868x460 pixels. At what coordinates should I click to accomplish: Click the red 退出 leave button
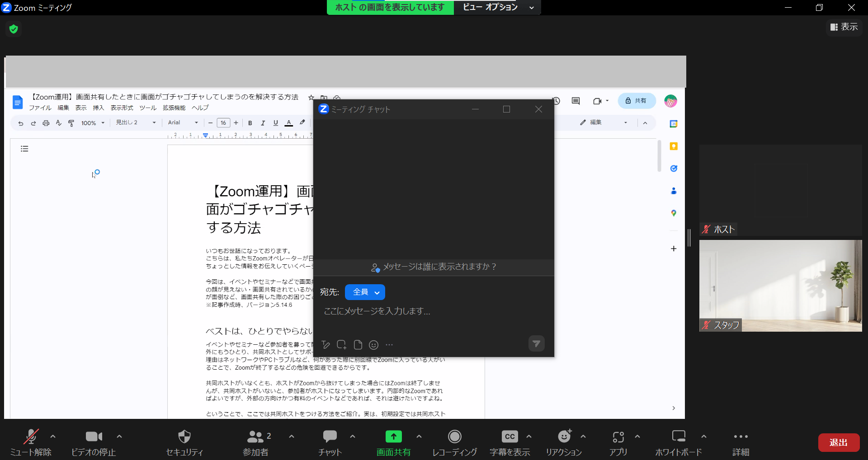pos(839,442)
